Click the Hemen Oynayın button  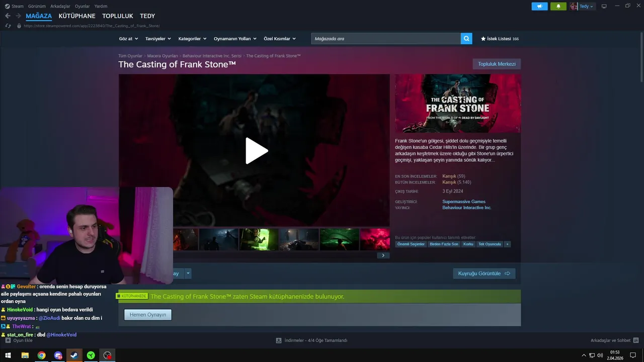(148, 315)
